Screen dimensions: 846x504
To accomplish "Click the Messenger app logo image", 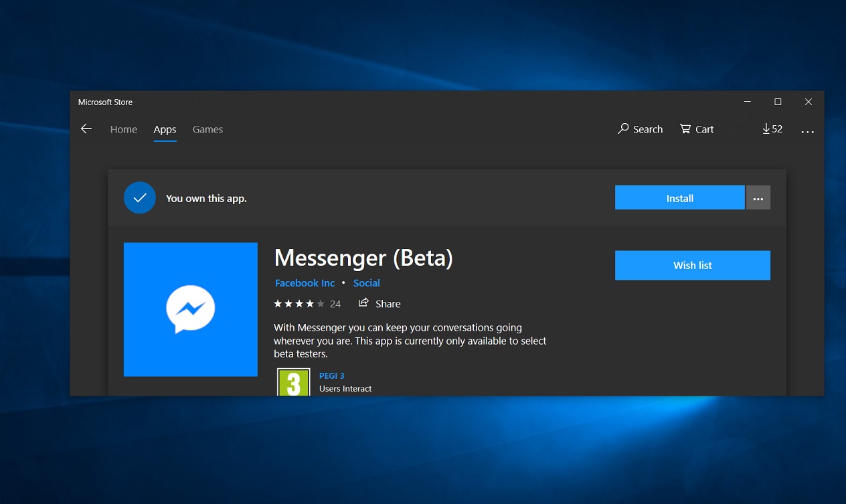I will [191, 309].
